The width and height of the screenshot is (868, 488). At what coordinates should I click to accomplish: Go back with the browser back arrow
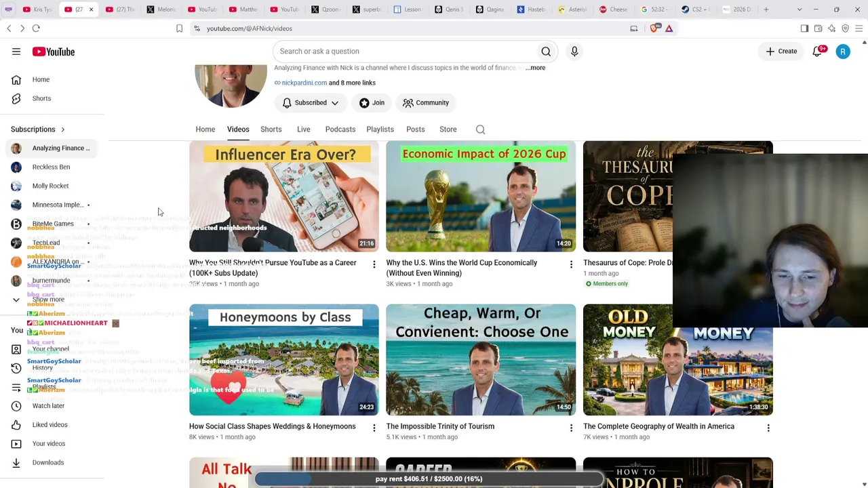(9, 28)
